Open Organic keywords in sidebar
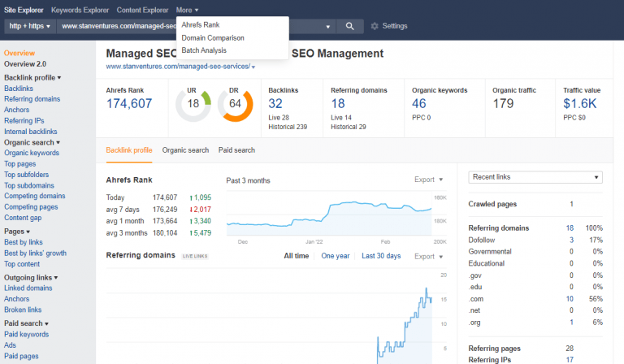 point(32,153)
